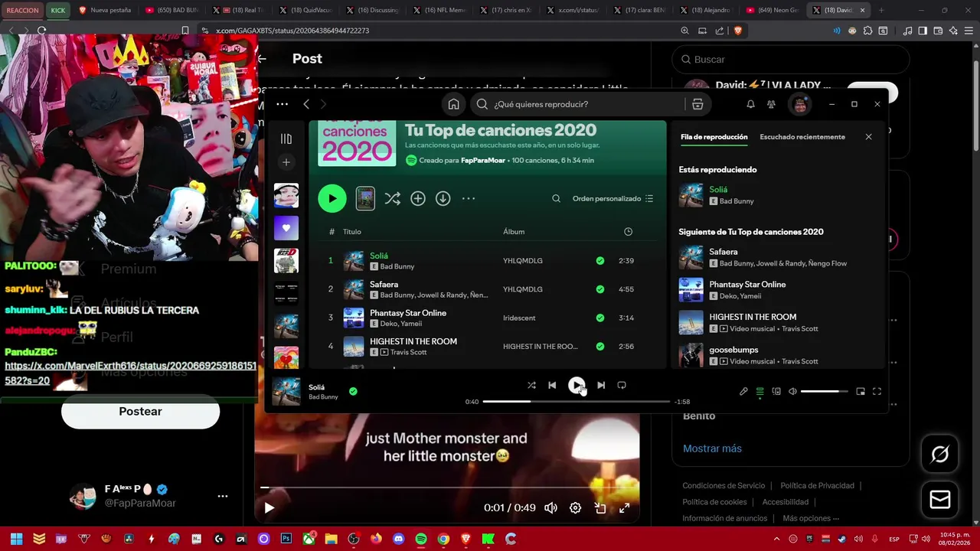Open Spotify friend activity icon
Viewport: 980px width, 551px height.
[771, 104]
